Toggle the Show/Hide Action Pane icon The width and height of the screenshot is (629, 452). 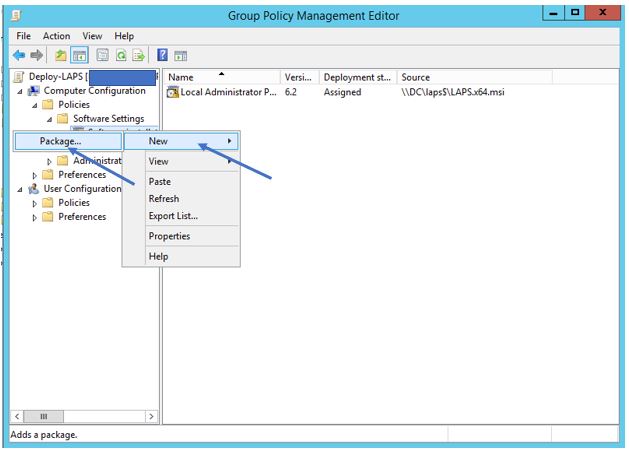[x=181, y=55]
